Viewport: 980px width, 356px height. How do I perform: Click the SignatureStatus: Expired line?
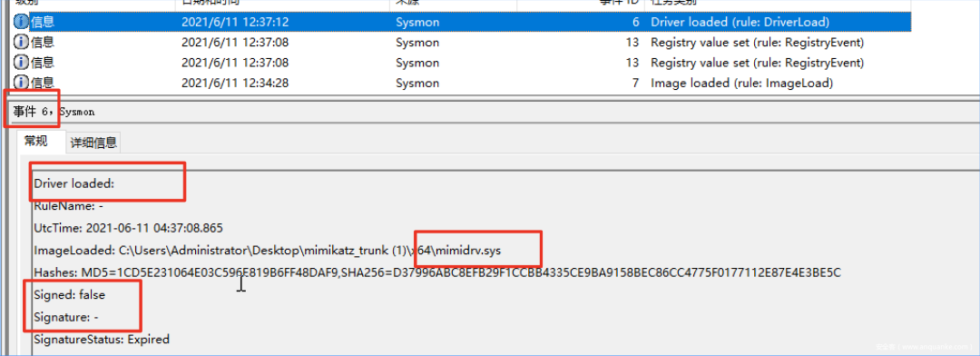(x=102, y=340)
